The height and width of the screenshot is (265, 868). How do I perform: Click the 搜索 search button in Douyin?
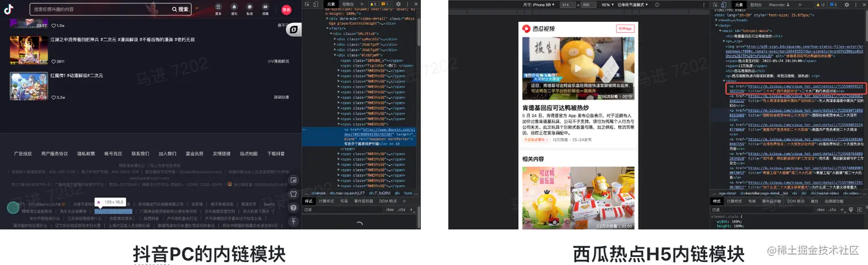pos(180,9)
